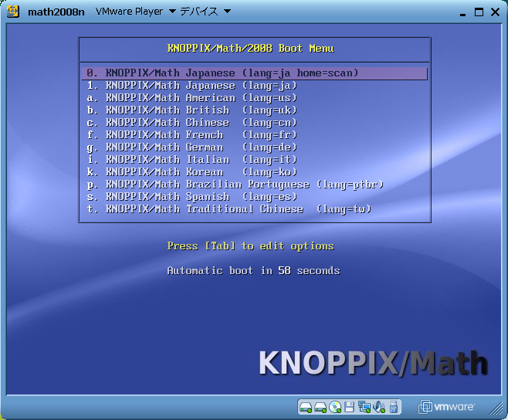Select boot entry 1 Japanese (lang=ja)

[255, 86]
